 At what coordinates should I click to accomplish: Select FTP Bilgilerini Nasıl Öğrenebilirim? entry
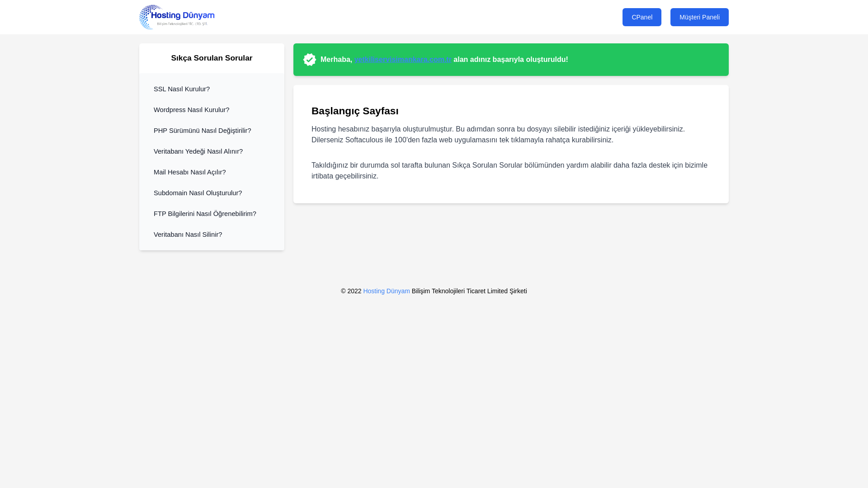205,214
